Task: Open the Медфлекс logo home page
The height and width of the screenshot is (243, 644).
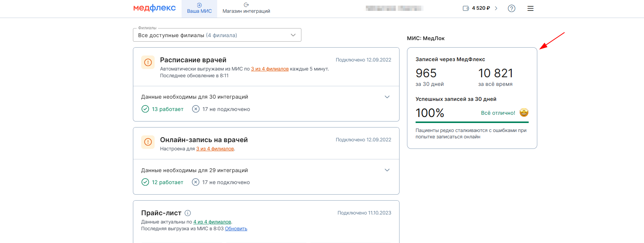Action: (154, 8)
